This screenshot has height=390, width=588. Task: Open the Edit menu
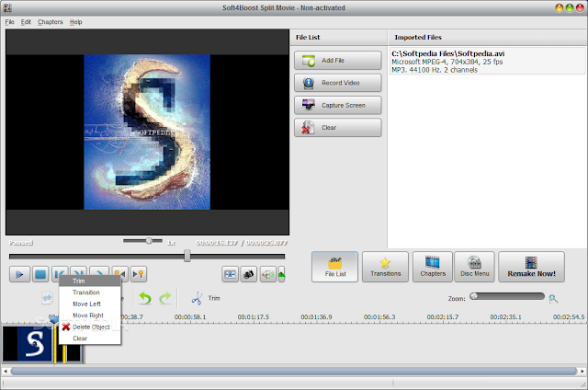26,22
